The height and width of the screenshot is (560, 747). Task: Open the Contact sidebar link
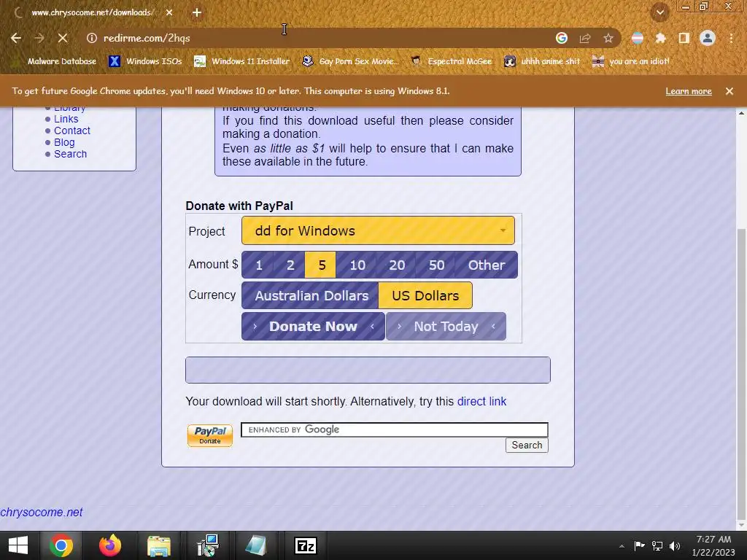tap(72, 131)
